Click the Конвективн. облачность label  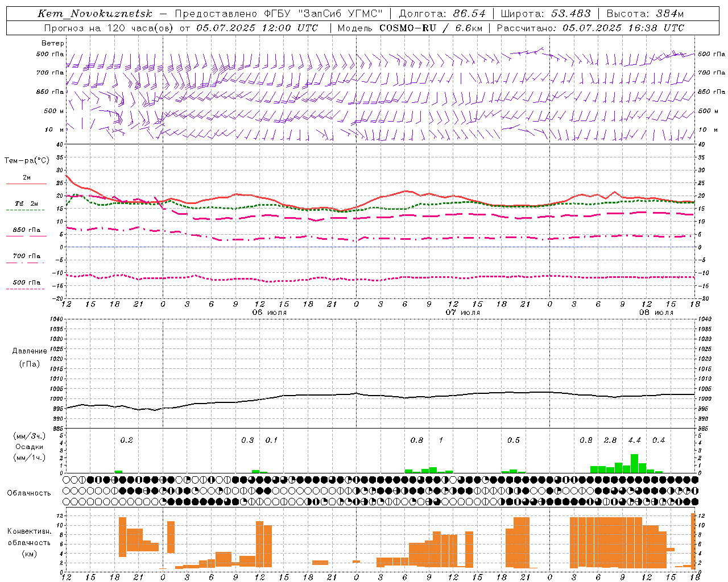point(29,537)
